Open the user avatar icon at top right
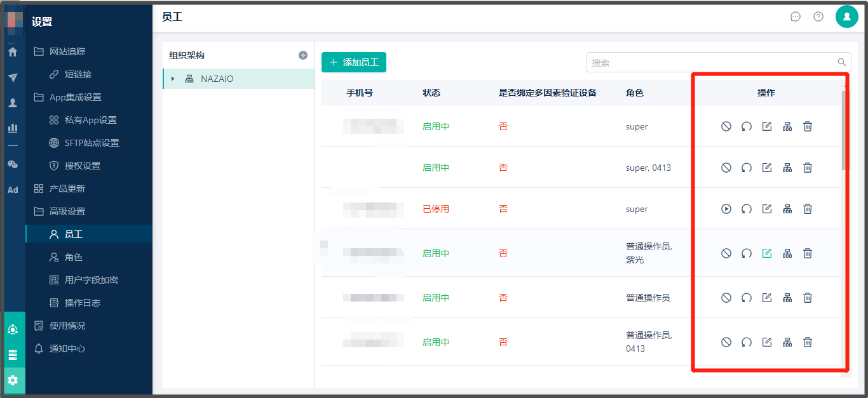This screenshot has height=398, width=868. [846, 17]
